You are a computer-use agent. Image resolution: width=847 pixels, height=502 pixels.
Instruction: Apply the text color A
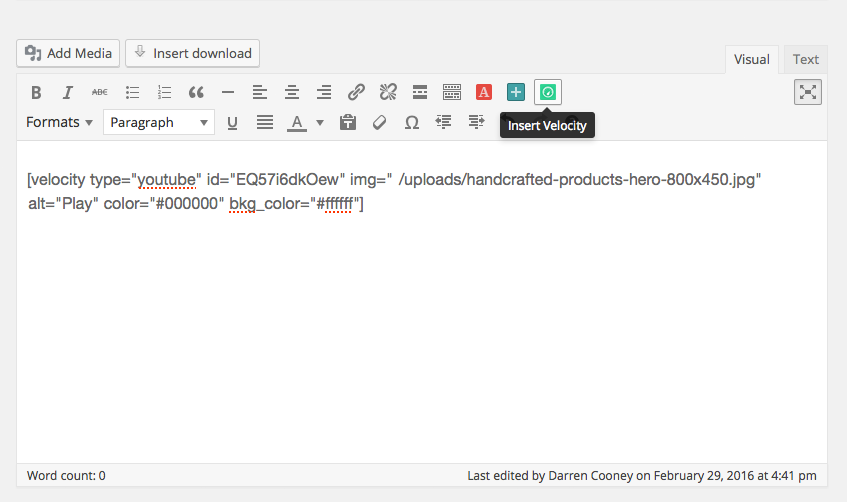(x=297, y=123)
